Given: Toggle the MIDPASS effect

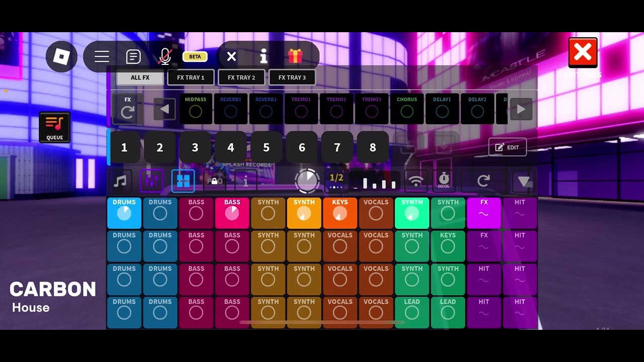Looking at the screenshot, I should (x=196, y=109).
